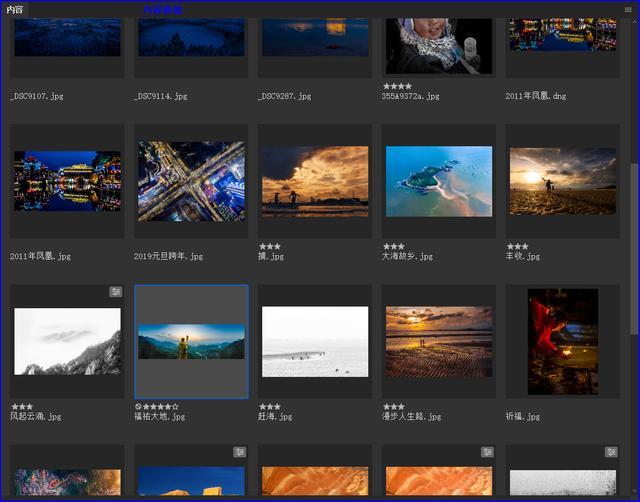
Task: Click the three-star rating of 捕.jpg
Action: point(270,247)
